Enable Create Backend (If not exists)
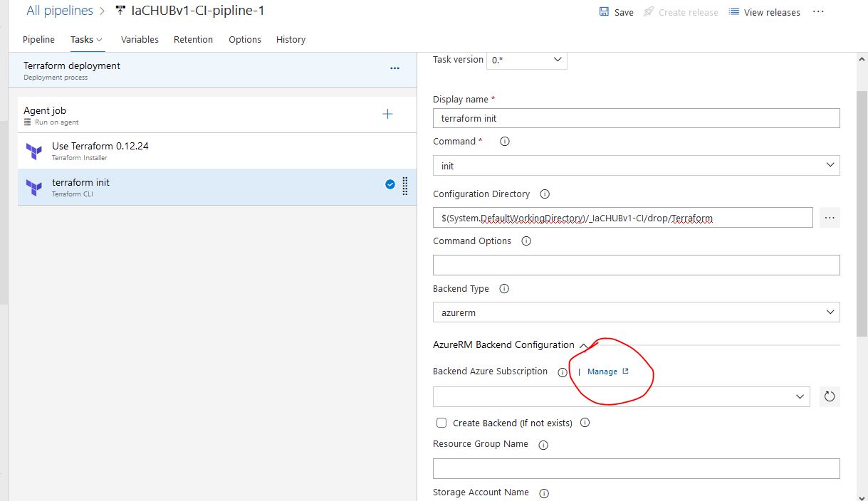The width and height of the screenshot is (868, 501). pos(441,422)
